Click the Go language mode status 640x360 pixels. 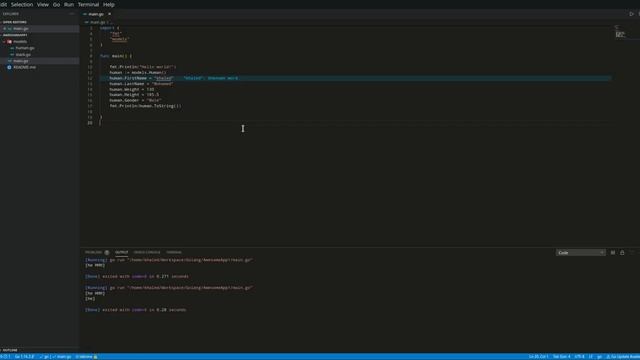tap(600, 357)
